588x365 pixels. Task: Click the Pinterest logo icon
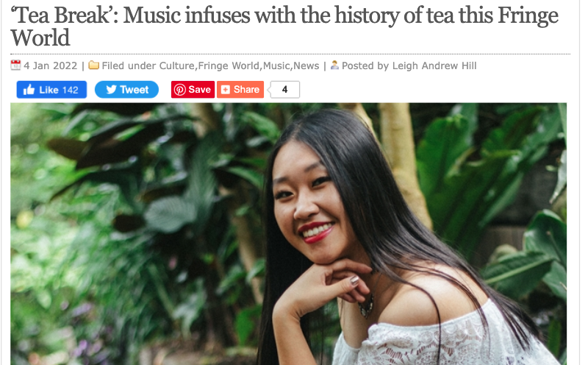click(179, 90)
